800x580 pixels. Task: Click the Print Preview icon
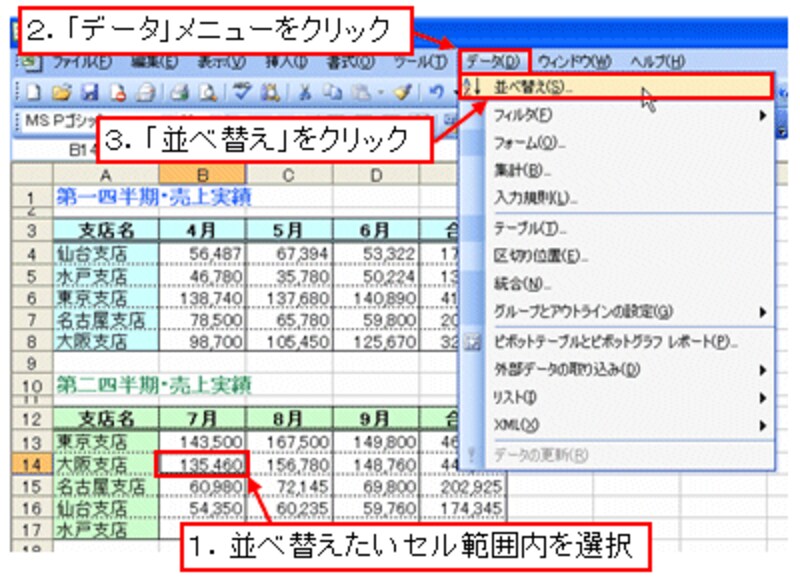point(208,92)
